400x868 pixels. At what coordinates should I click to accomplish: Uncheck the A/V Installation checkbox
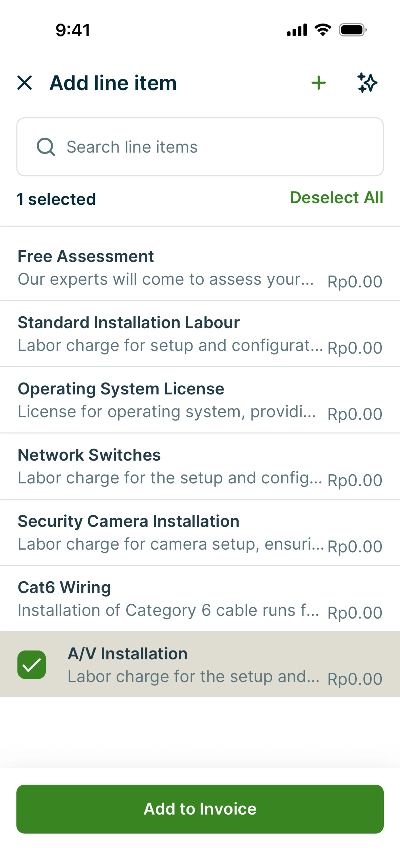[x=32, y=664]
